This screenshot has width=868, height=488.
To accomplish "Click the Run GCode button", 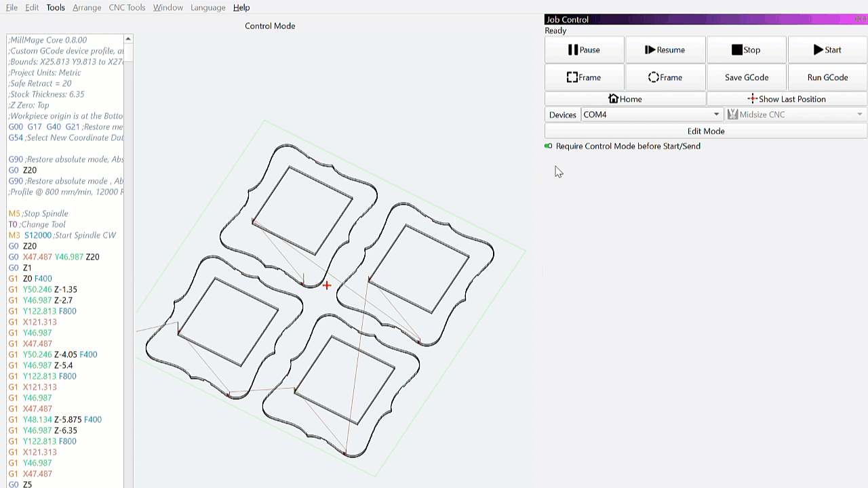I will (827, 77).
